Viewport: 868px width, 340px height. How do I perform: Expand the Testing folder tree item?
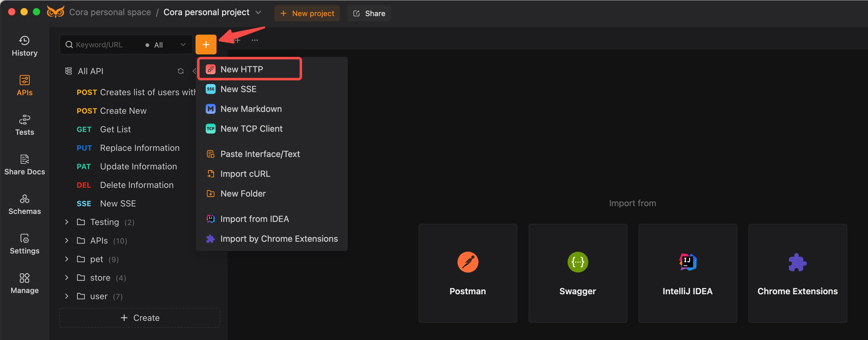click(x=66, y=222)
